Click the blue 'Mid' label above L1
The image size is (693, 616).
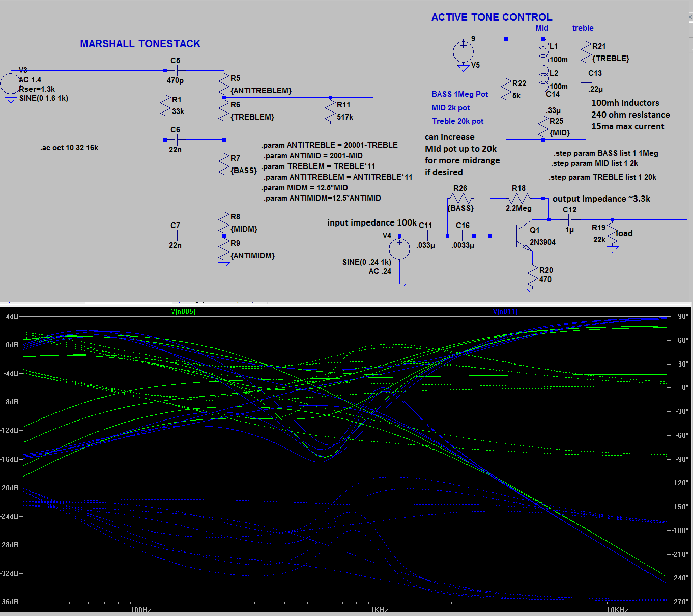[542, 28]
